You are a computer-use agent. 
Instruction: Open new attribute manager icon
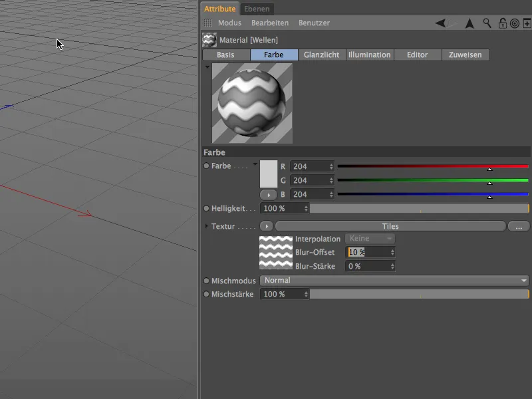[x=527, y=23]
